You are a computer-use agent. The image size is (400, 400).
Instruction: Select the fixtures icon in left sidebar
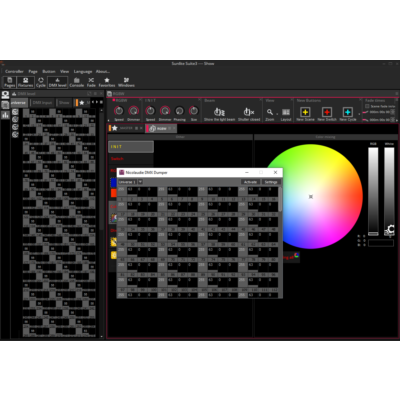click(x=5, y=95)
